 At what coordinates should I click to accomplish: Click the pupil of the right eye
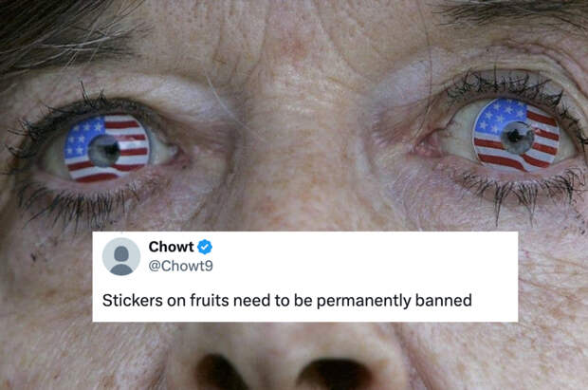coord(518,138)
